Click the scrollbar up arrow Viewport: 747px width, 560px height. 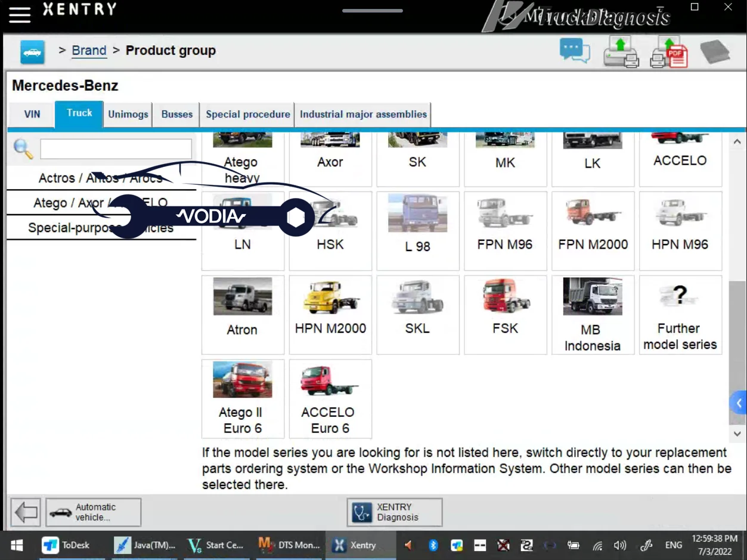(737, 142)
